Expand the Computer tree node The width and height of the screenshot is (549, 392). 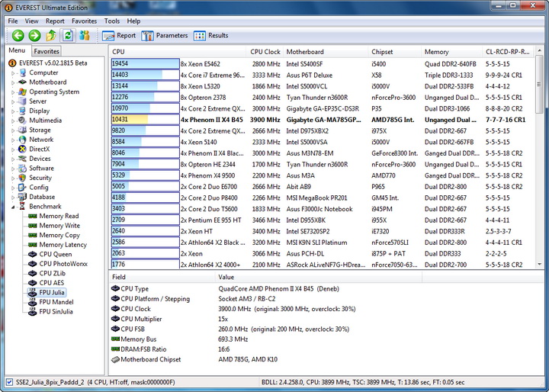click(13, 73)
